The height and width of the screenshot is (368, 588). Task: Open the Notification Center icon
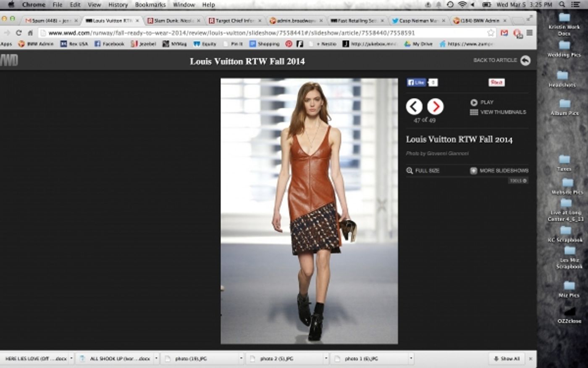click(576, 5)
